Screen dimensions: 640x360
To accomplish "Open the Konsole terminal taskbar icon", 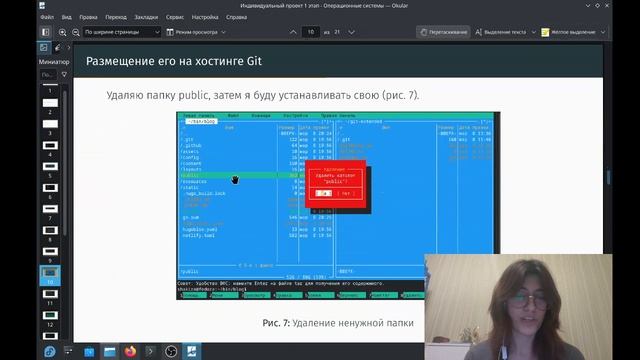I will point(151,351).
